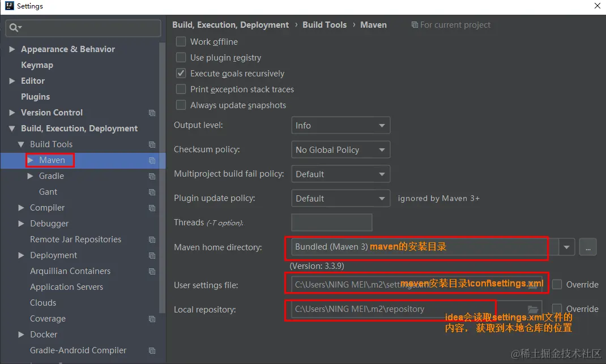Open Arquillian Containers settings
Viewport: 606px width, 364px height.
(x=70, y=271)
